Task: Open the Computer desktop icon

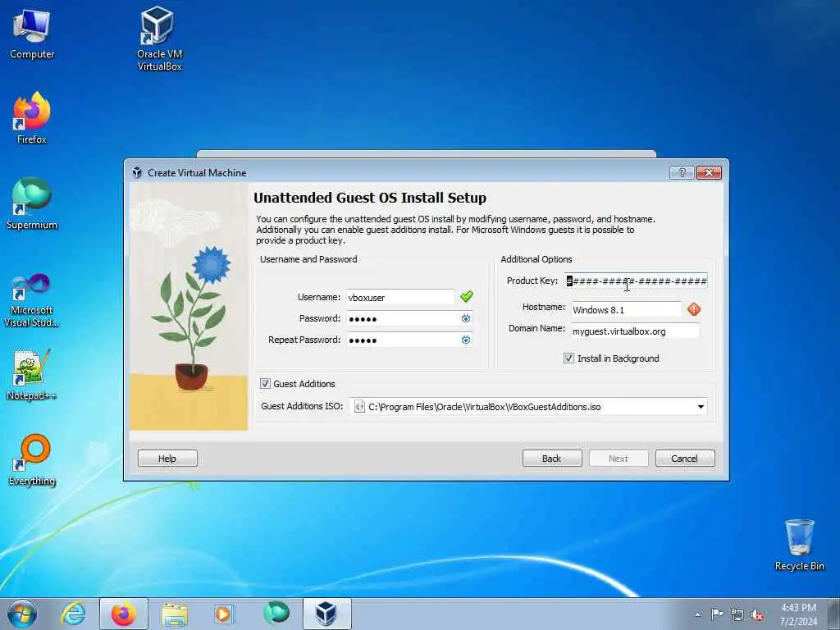Action: click(x=32, y=34)
